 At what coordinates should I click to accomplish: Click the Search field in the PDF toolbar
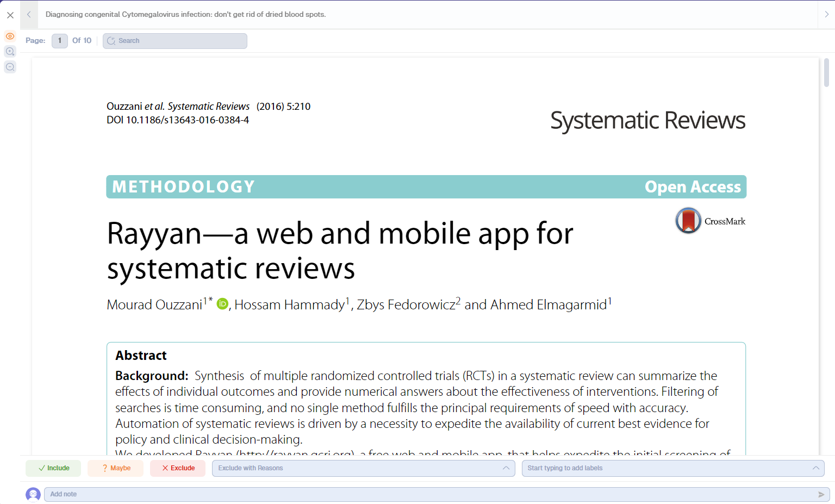(175, 41)
